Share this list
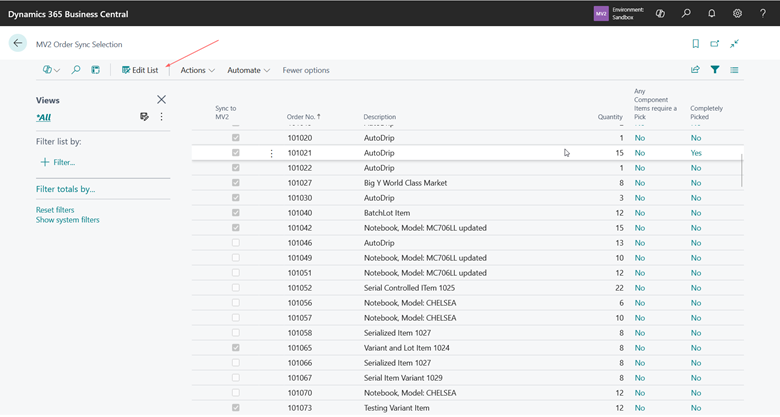The width and height of the screenshot is (780, 417). coord(695,70)
